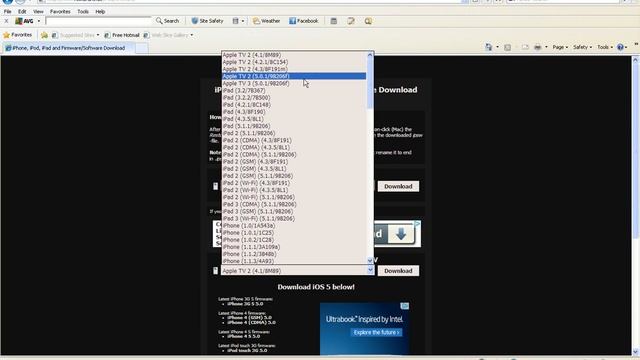Click the rightmost AVG toolbar icon
640x360 pixels.
click(x=368, y=21)
